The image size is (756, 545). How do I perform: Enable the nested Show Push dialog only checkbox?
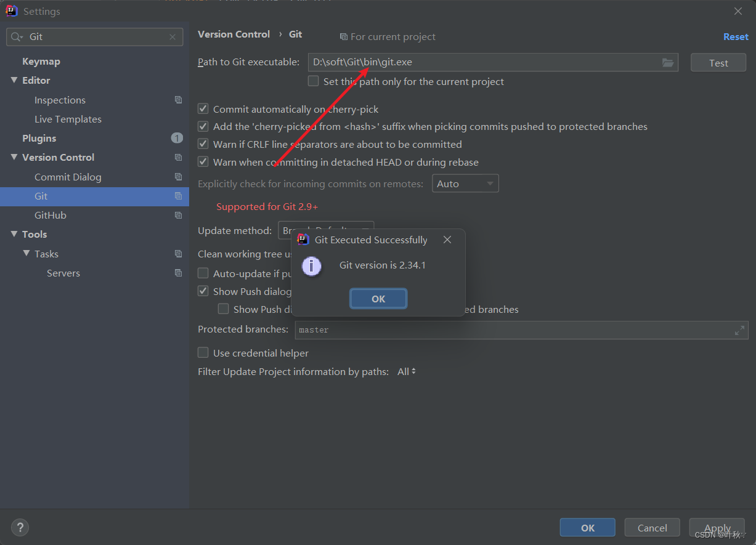click(x=223, y=309)
